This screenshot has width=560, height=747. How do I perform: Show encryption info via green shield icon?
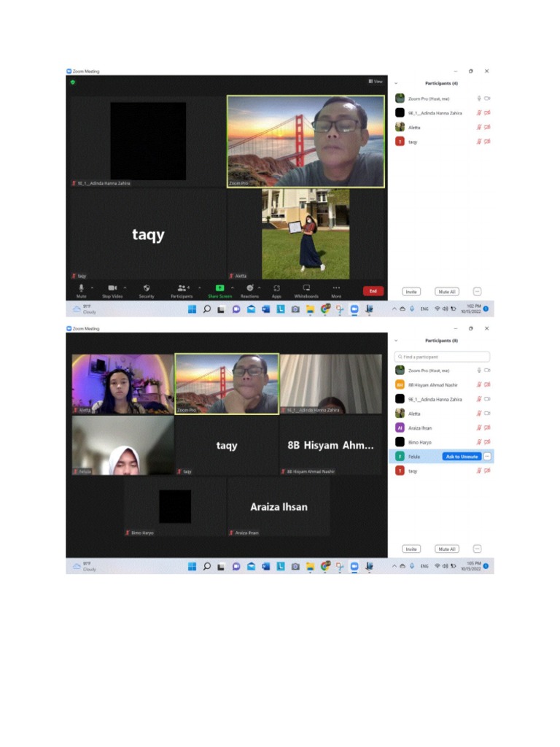[73, 82]
